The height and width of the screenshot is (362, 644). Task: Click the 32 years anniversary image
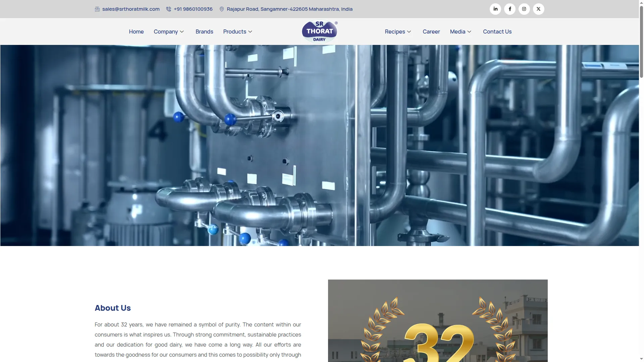click(x=438, y=321)
